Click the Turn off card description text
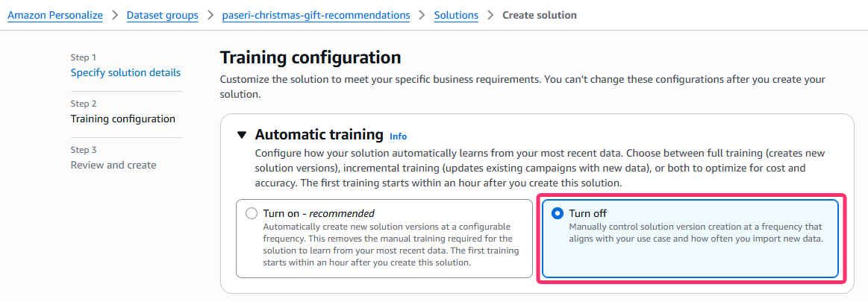 click(x=695, y=232)
